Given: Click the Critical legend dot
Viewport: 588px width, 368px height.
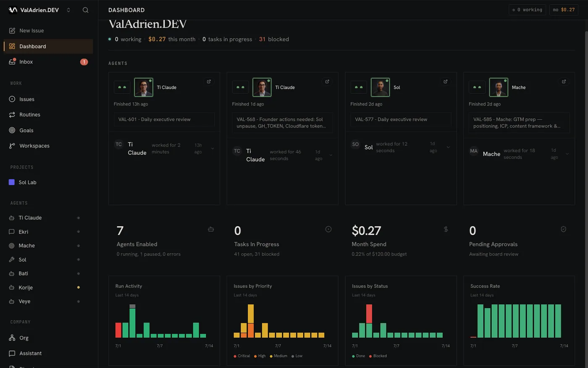Looking at the screenshot, I should click(235, 356).
